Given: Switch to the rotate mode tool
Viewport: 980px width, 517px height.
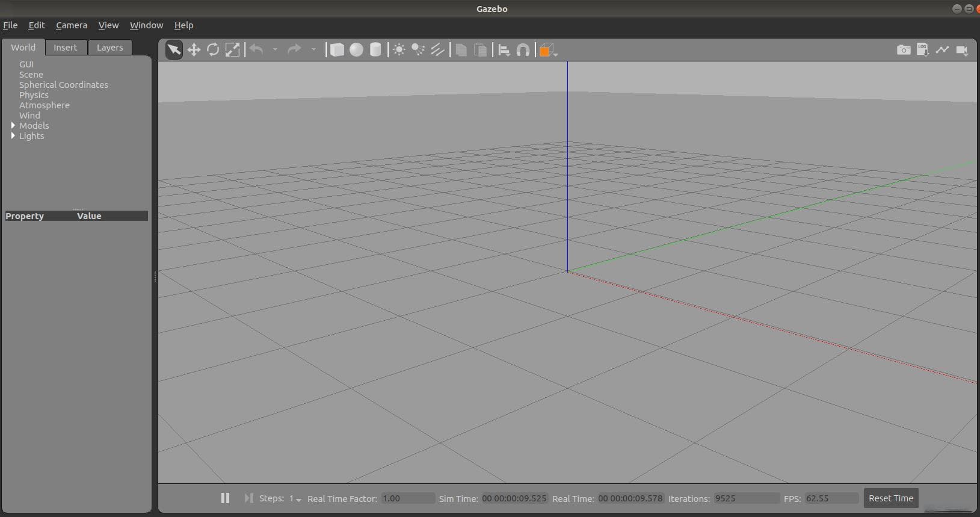Looking at the screenshot, I should (x=213, y=50).
